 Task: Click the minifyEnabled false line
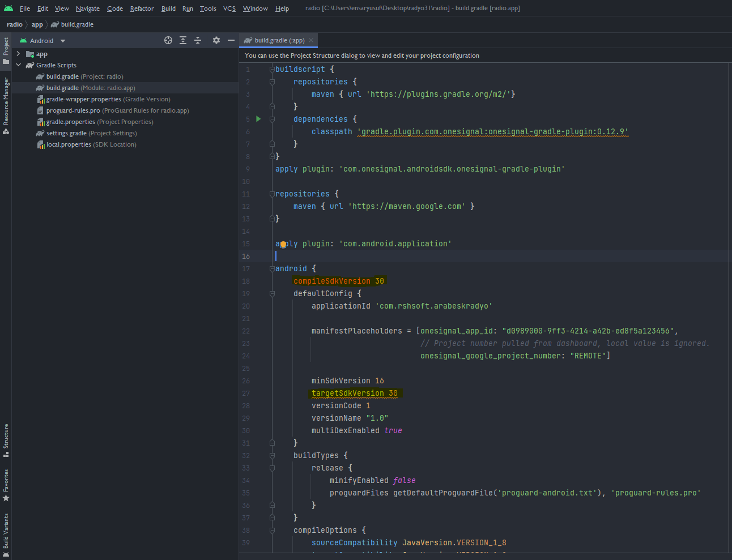coord(373,480)
